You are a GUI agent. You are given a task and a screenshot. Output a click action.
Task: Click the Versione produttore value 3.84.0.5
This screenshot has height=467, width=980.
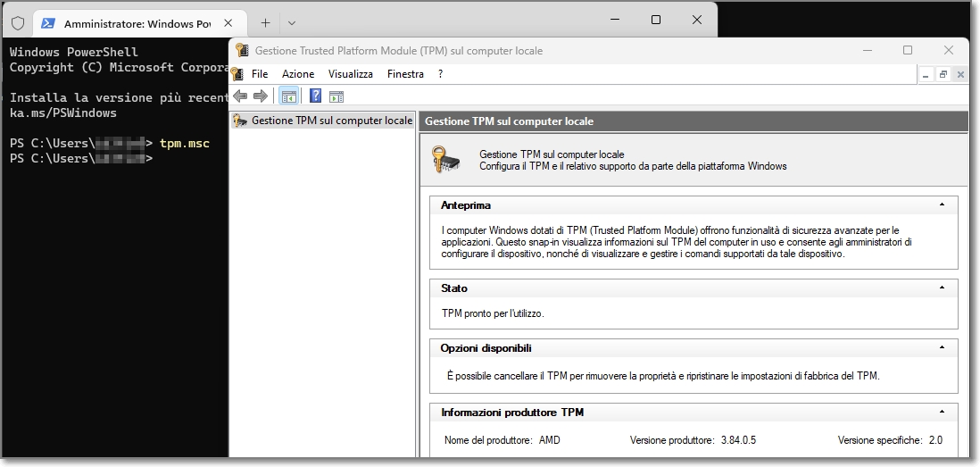[738, 440]
